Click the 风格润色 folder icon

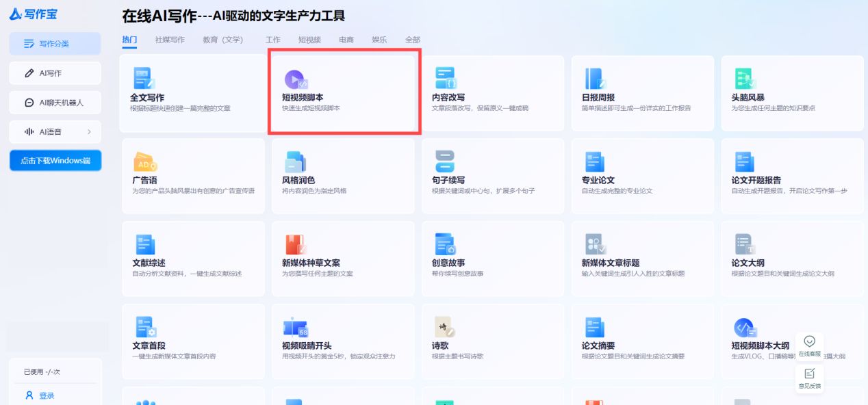(x=295, y=162)
